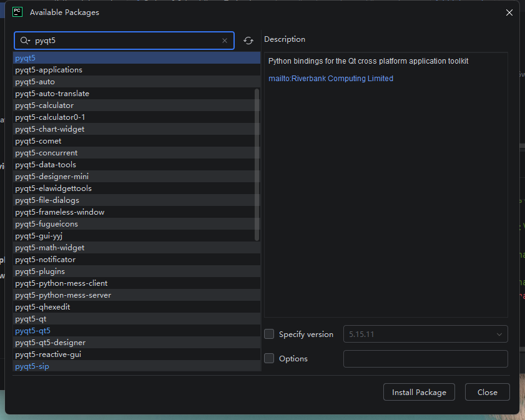Clear the search field with the X icon
Screen dimensions: 525x420
point(225,41)
